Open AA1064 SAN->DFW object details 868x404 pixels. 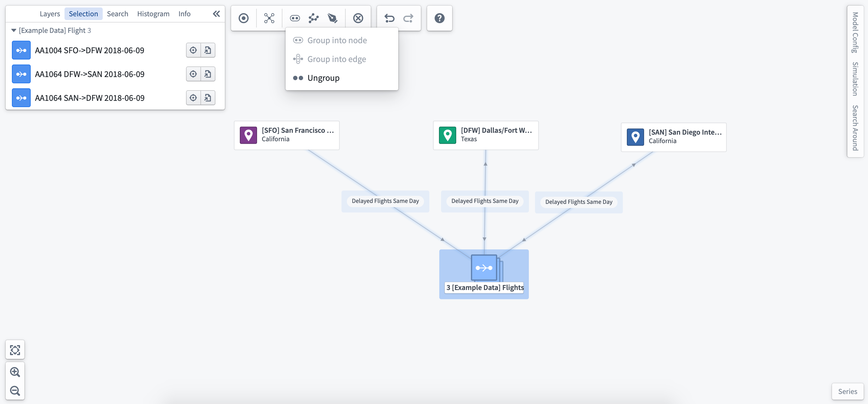click(x=208, y=98)
